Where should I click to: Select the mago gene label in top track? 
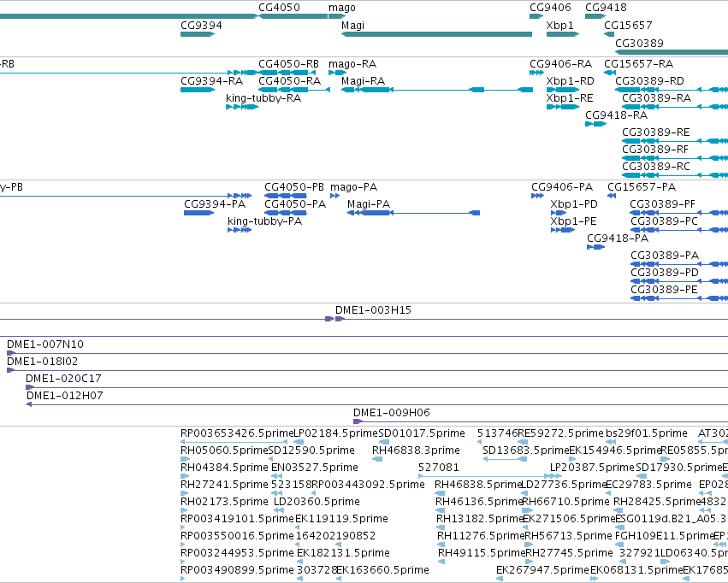point(341,8)
